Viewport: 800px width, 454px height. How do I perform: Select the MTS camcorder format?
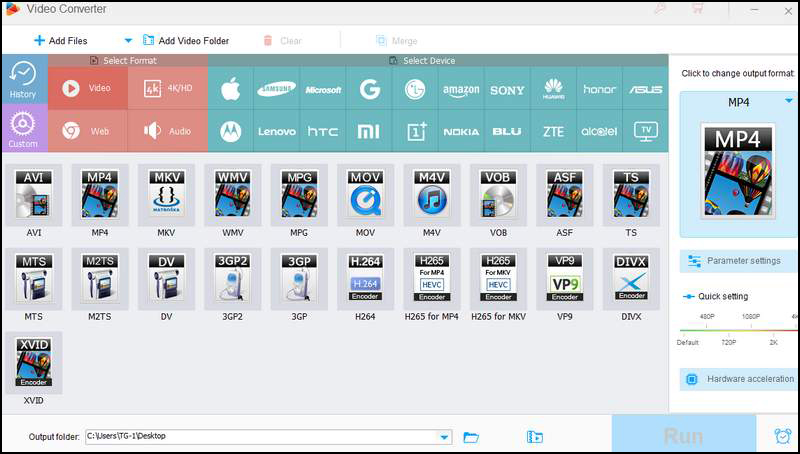point(34,279)
